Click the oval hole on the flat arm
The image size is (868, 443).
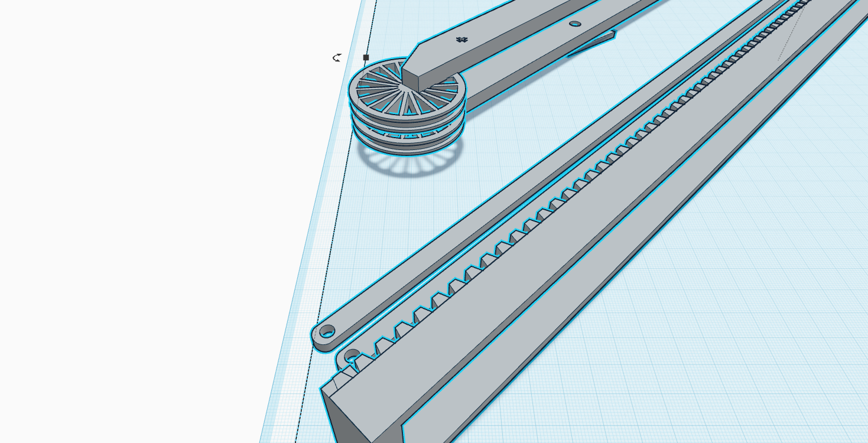pos(575,24)
